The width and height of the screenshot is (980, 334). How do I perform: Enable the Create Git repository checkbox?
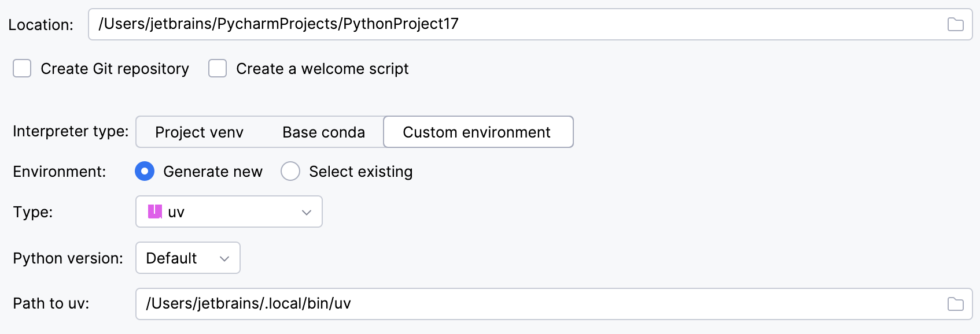(x=22, y=68)
